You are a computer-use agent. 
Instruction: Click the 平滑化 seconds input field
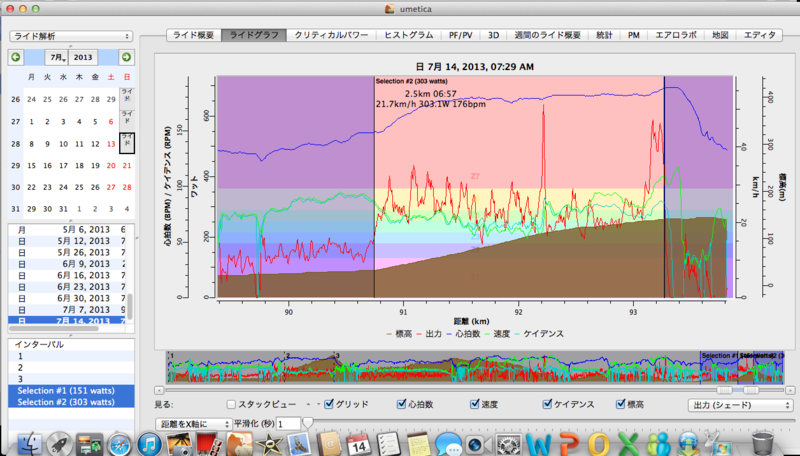(x=288, y=424)
